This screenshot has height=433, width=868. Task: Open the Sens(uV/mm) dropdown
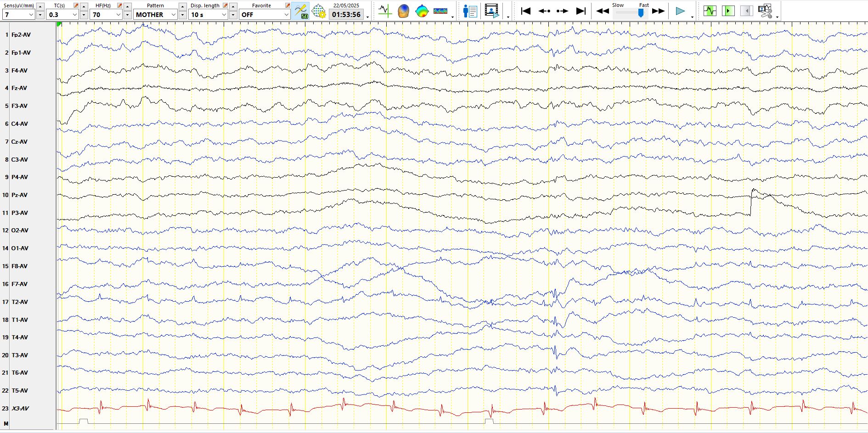[x=18, y=15]
